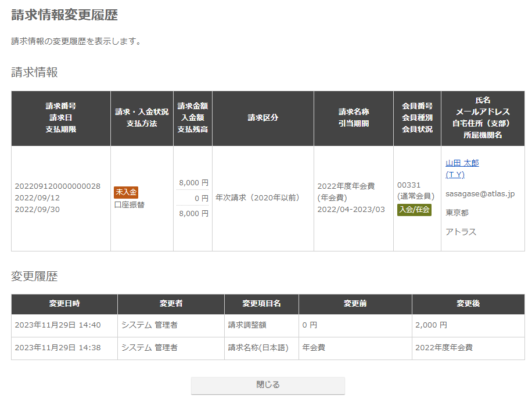Screen dimensions: 532x399
Task: Select システム 管理者 in the 請求調整額 row
Action: (149, 325)
